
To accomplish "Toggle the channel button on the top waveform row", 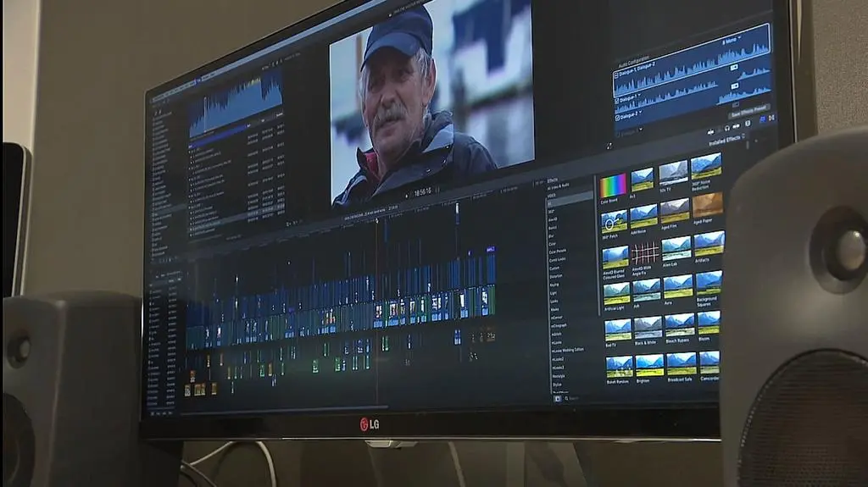I will pos(734,67).
